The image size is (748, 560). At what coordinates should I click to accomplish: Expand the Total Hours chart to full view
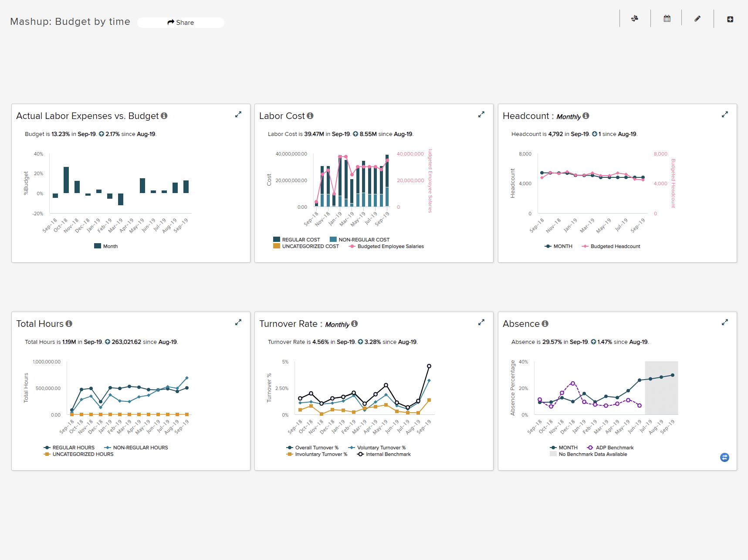pos(238,322)
